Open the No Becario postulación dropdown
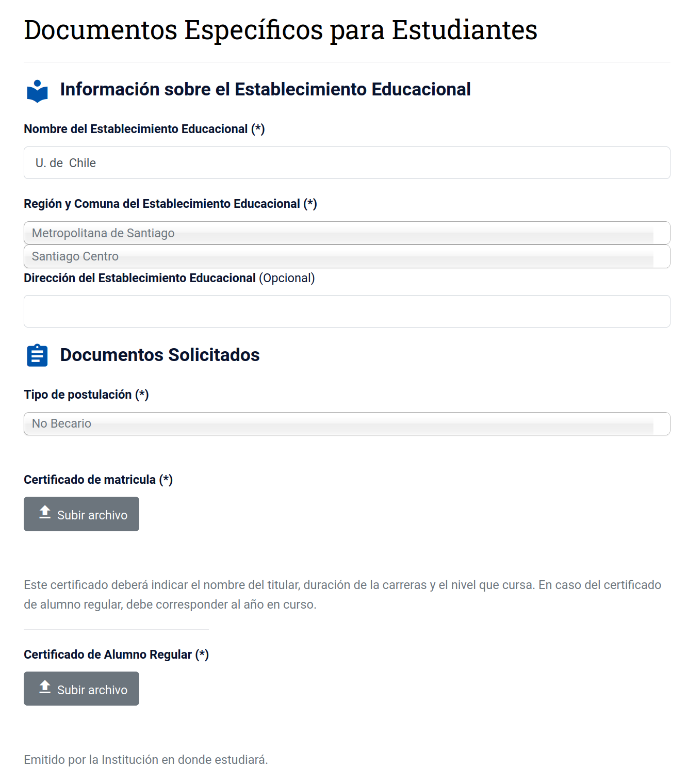This screenshot has width=688, height=784. click(x=347, y=423)
